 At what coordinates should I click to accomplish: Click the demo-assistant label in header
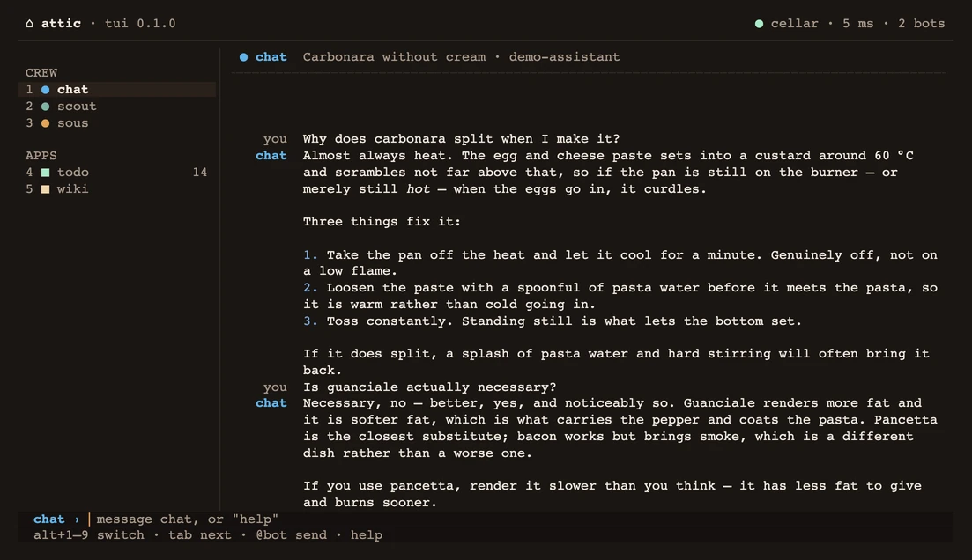pos(564,57)
